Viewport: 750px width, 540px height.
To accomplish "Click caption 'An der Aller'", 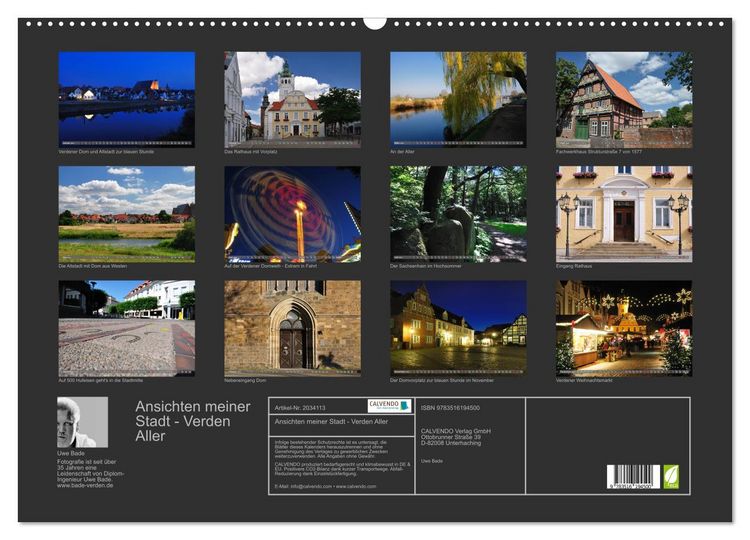I will (402, 152).
